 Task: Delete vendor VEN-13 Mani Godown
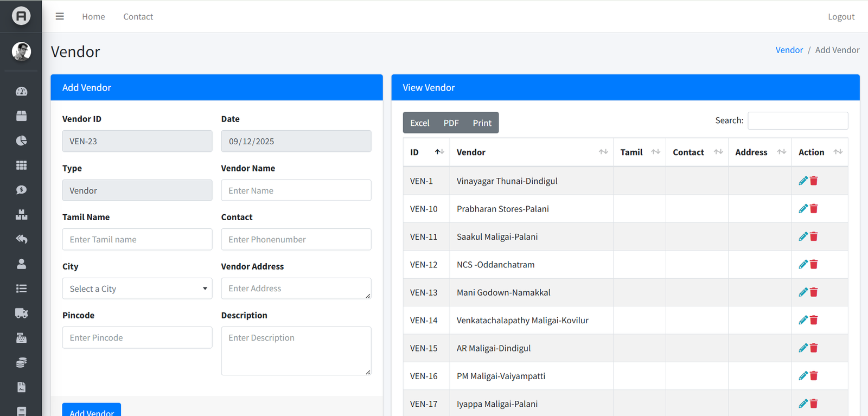(x=814, y=292)
